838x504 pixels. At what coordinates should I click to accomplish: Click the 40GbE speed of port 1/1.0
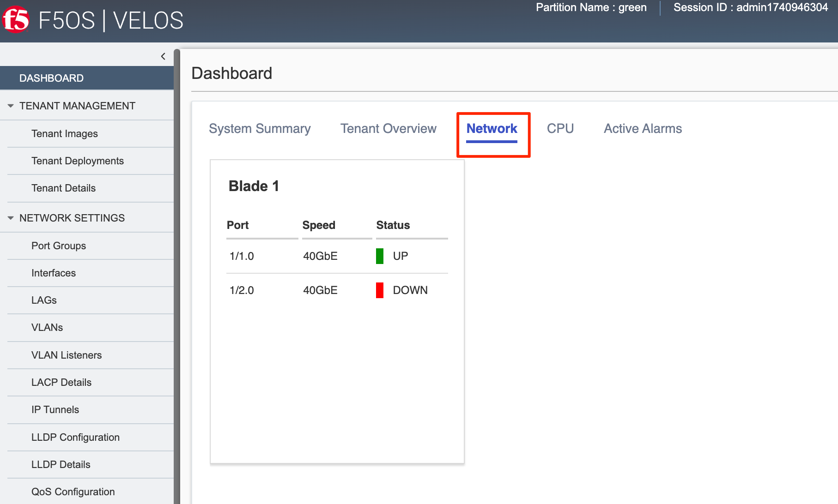click(x=320, y=256)
